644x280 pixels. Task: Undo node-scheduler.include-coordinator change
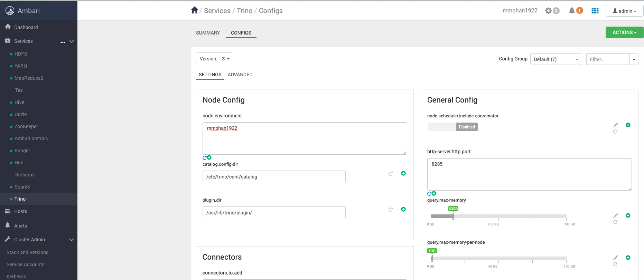point(615,132)
